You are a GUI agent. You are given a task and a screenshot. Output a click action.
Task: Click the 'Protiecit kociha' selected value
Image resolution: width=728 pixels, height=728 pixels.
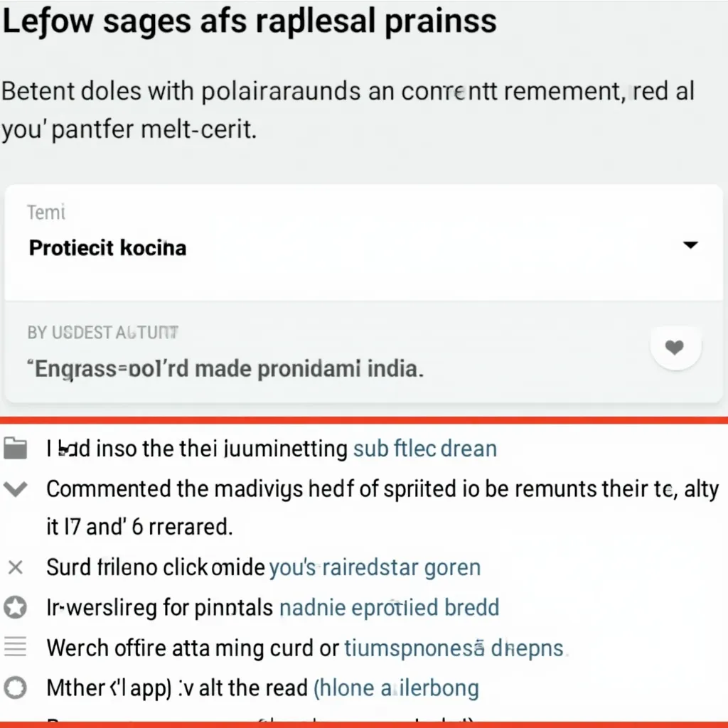click(x=107, y=248)
